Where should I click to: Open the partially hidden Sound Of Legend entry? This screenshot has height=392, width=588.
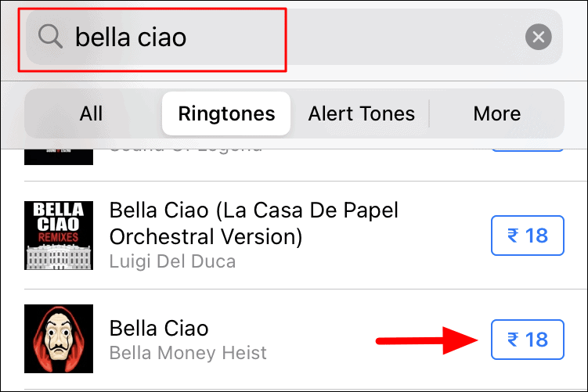[x=186, y=151]
